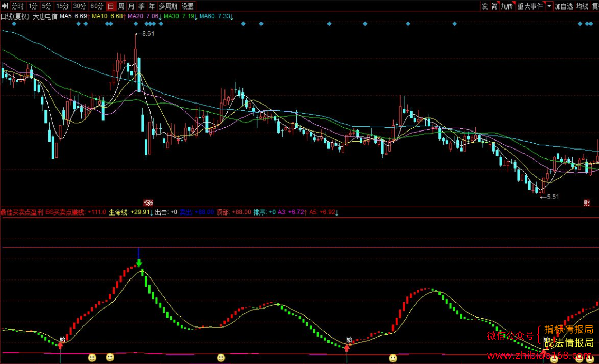The image size is (599, 364).
Task: Click the stock name 大唐电信
Action: (x=45, y=16)
